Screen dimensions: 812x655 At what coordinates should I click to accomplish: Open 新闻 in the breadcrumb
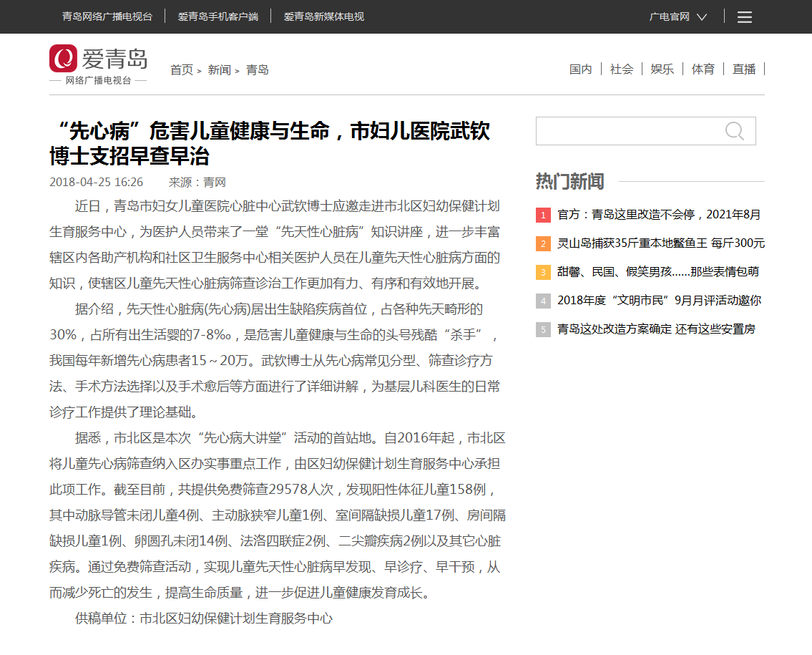pos(220,69)
